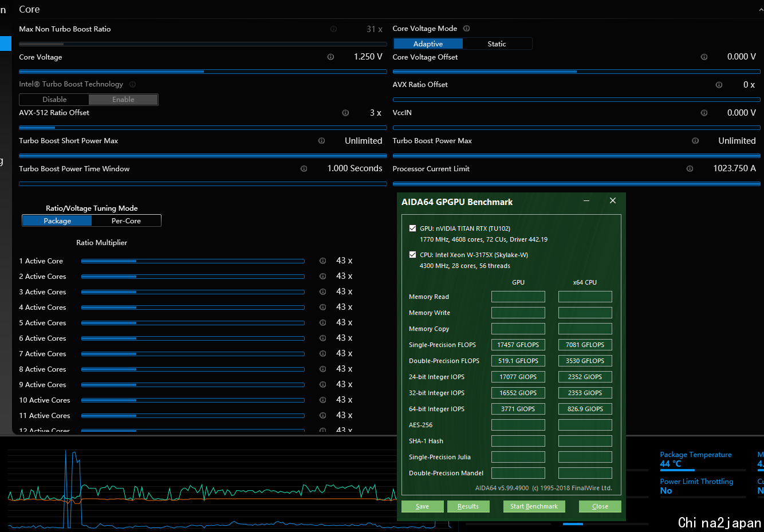The width and height of the screenshot is (764, 532).
Task: Enable Intel Turbo Boost Technology
Action: (x=123, y=100)
